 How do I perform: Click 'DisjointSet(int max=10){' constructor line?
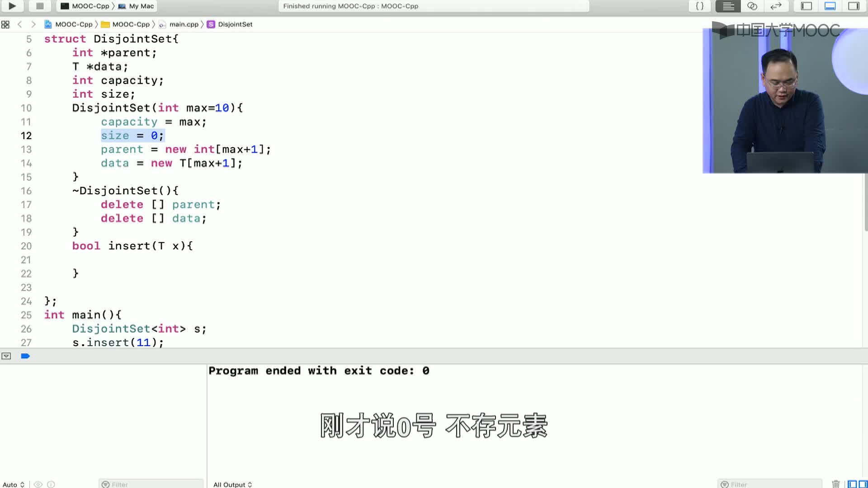click(157, 108)
